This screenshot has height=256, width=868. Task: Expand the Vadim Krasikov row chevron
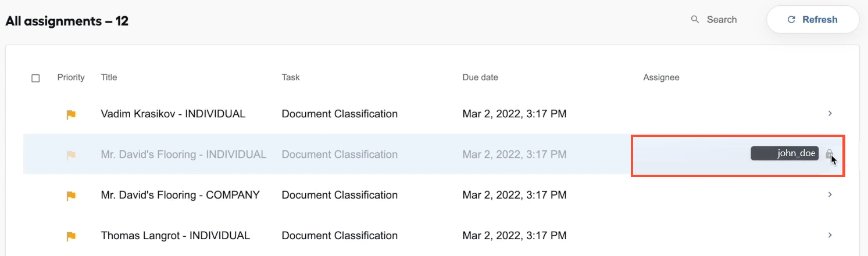coord(830,113)
